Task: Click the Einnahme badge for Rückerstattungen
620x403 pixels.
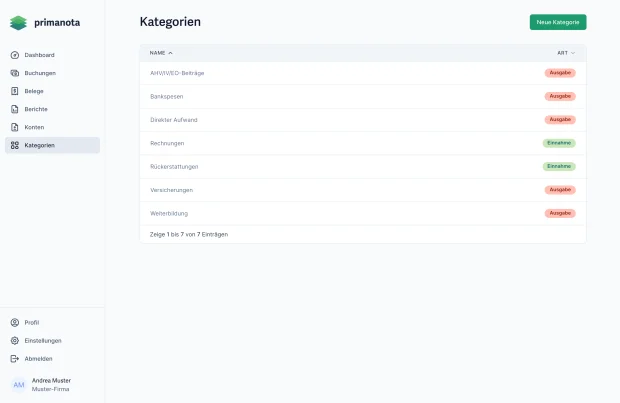Action: (559, 166)
